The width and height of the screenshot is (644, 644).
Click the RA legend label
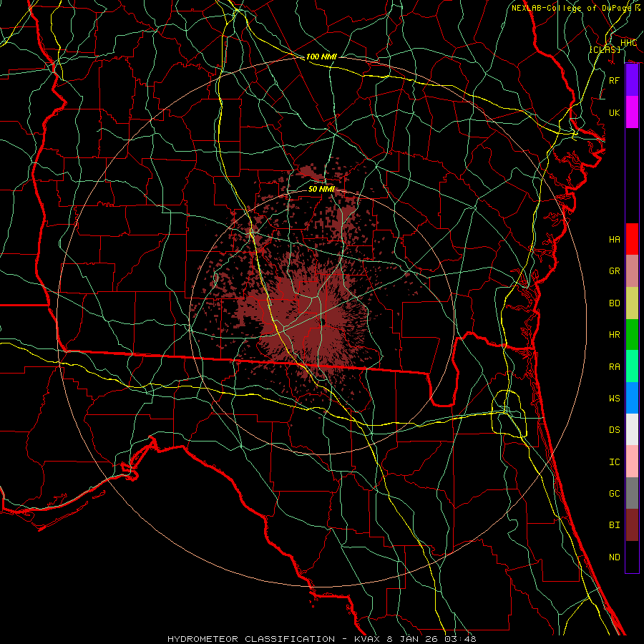point(614,367)
